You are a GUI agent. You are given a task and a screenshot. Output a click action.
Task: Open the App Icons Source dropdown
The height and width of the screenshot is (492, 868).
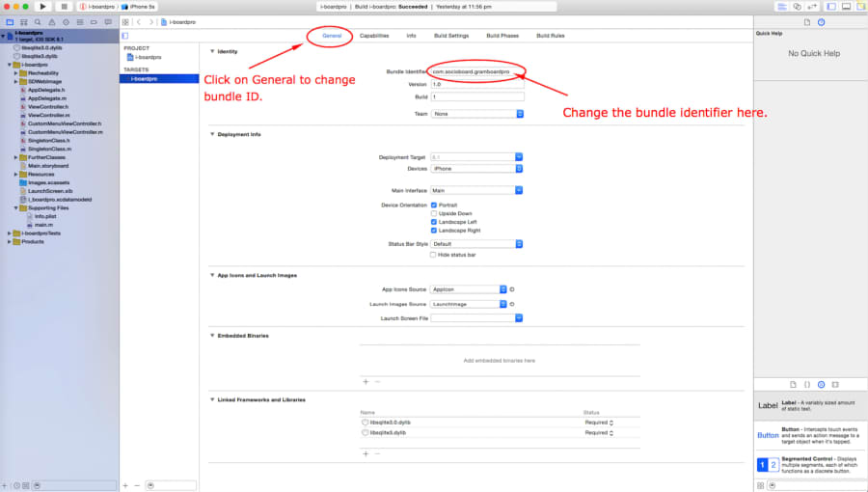469,289
